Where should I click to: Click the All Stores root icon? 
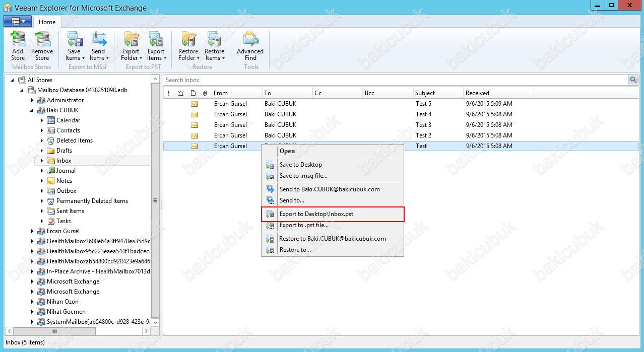coord(22,80)
